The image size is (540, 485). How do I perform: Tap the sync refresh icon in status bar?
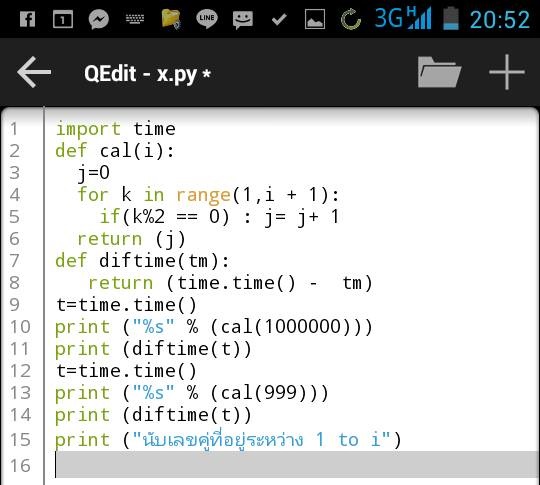[351, 19]
